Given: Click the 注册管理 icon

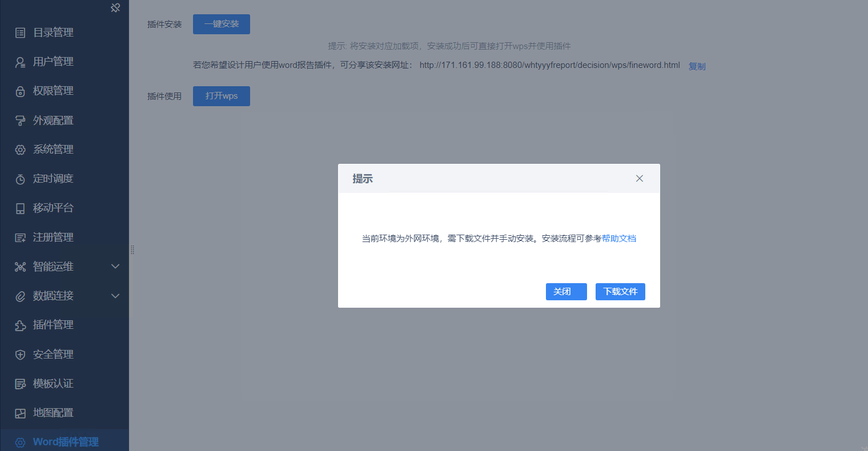Looking at the screenshot, I should point(20,237).
